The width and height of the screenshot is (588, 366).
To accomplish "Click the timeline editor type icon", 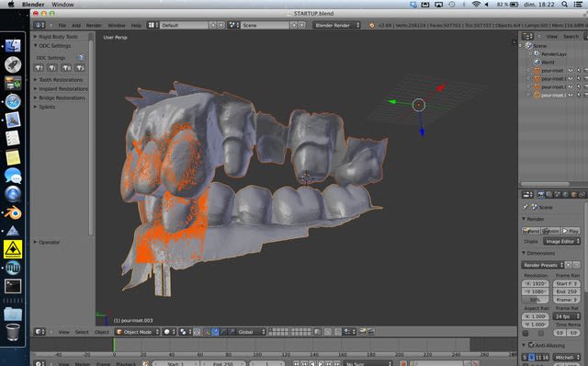I will tap(40, 363).
